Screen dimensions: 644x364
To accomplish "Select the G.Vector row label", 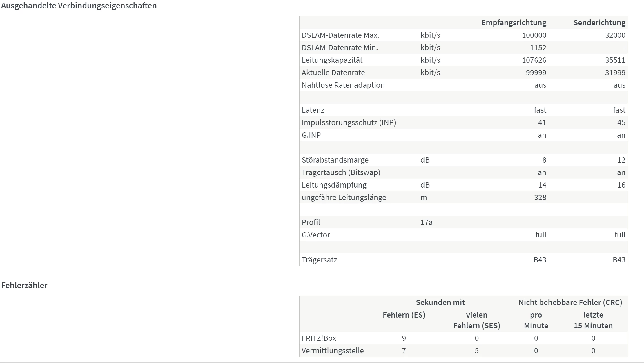I will click(x=316, y=235).
